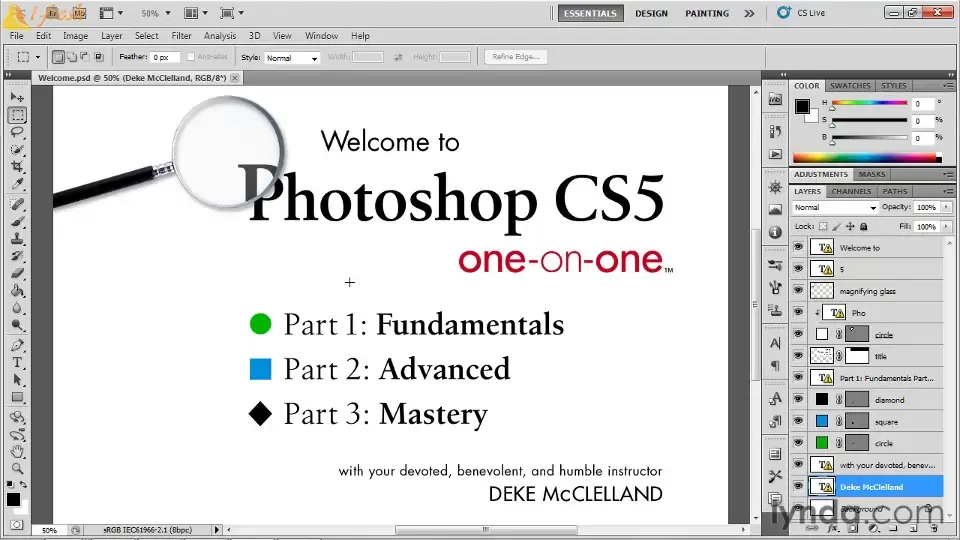
Task: Switch to the Channels tab
Action: tap(851, 192)
